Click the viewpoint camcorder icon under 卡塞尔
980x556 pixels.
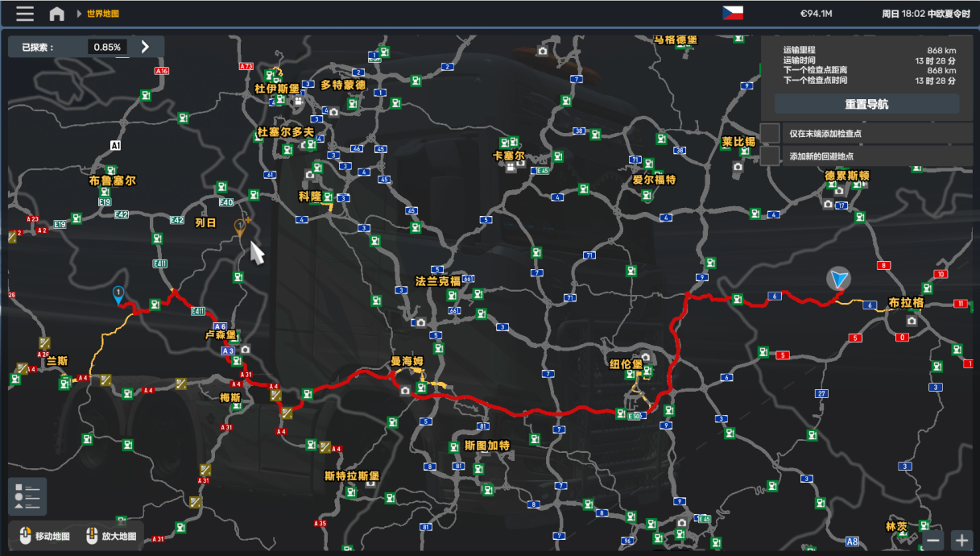pyautogui.click(x=511, y=168)
